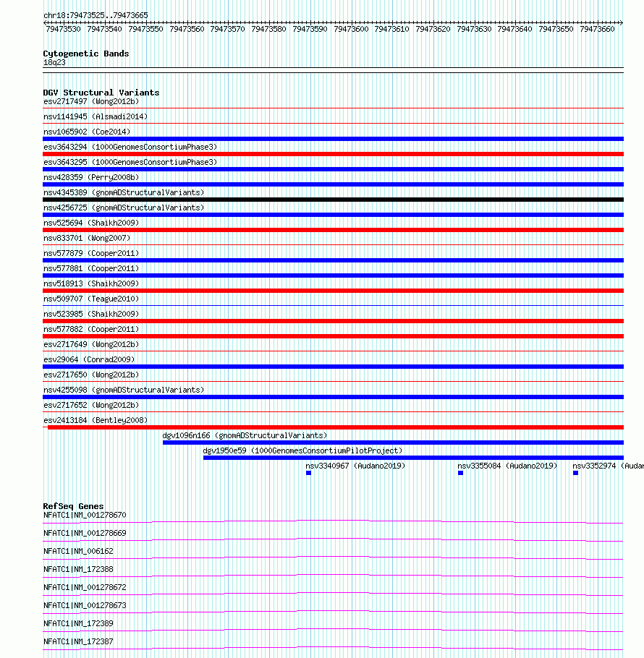Click the red bar under esv2413184
644x658 pixels.
[x=336, y=427]
